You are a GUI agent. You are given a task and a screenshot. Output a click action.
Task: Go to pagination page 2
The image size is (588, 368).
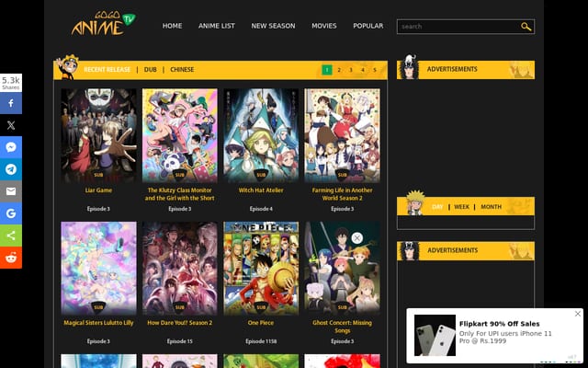coord(339,70)
